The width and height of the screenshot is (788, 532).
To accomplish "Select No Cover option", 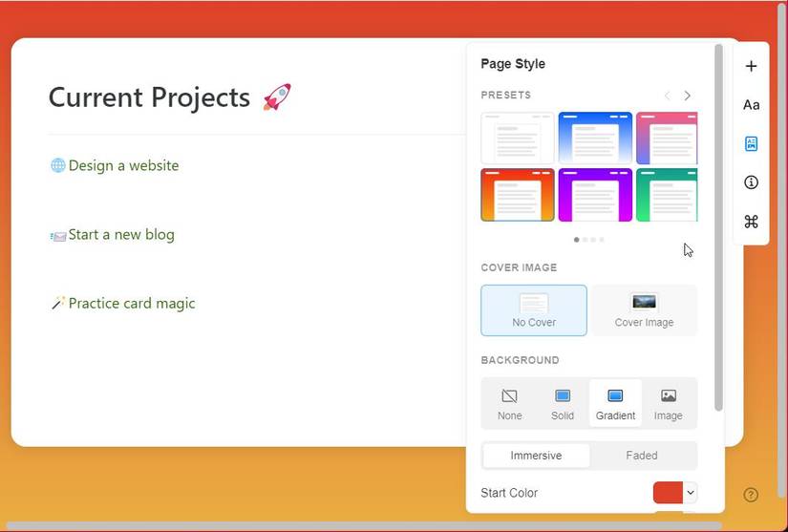I will tap(534, 310).
